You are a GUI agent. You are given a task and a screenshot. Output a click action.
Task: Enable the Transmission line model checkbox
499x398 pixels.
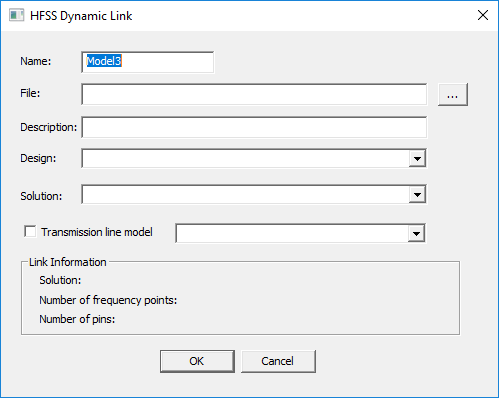point(30,231)
